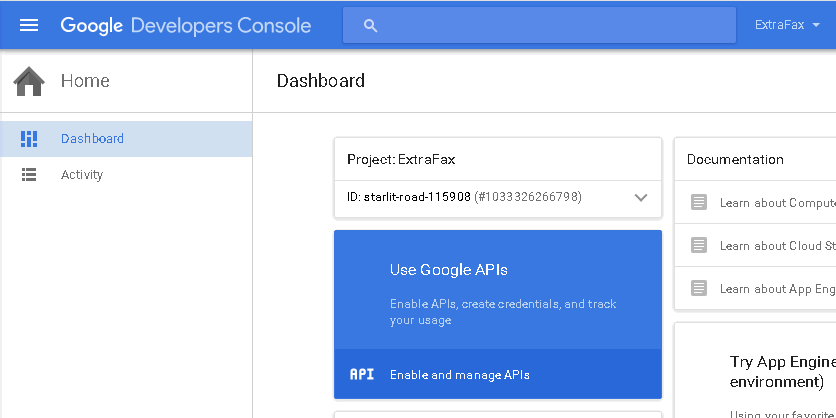Open Learn about Cloud Storage link
836x418 pixels.
click(x=777, y=246)
